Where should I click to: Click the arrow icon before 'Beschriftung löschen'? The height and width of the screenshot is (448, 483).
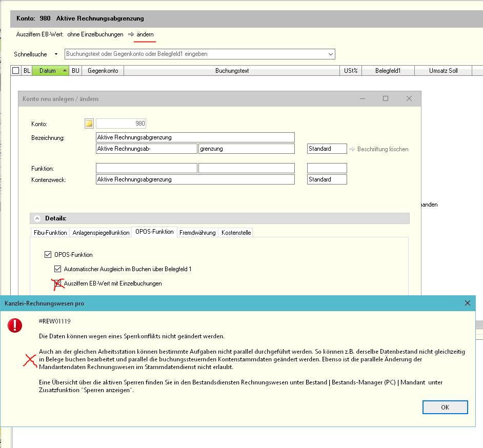click(x=352, y=149)
